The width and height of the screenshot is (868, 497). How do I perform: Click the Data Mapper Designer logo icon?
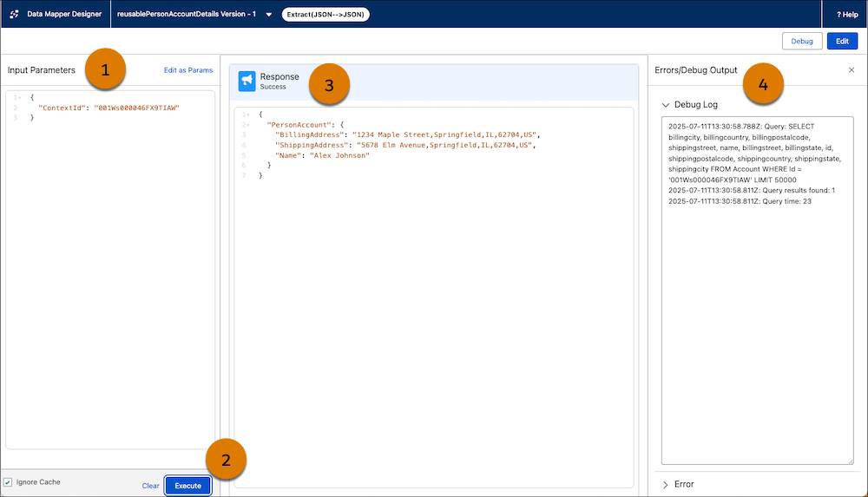pyautogui.click(x=15, y=14)
